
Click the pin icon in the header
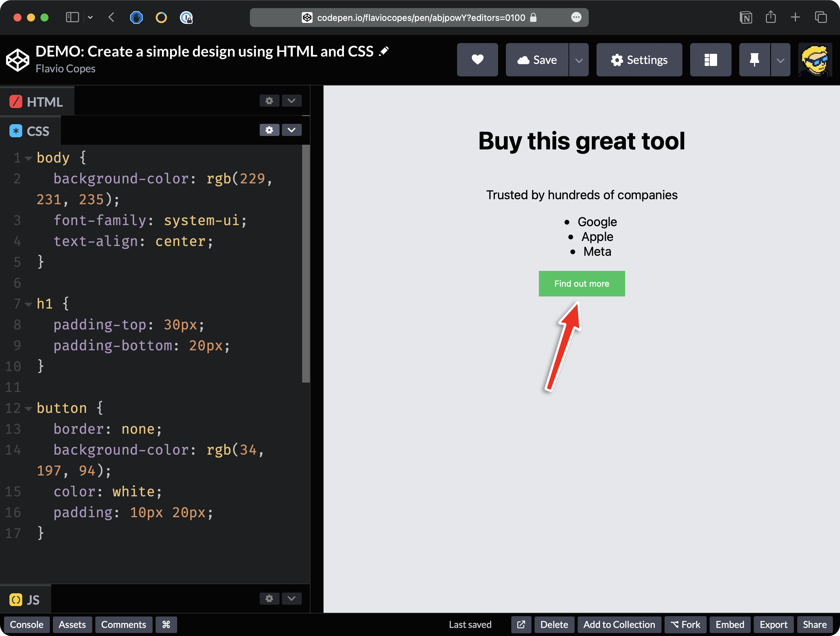754,60
